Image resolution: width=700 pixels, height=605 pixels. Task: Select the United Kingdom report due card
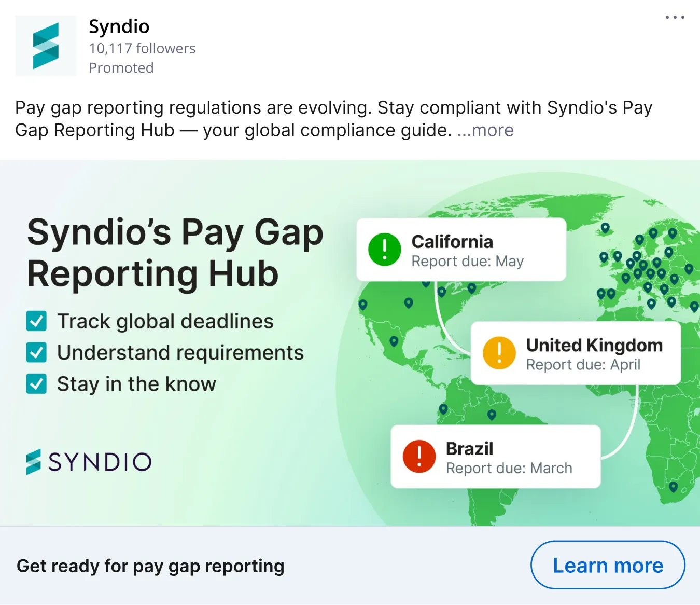(576, 353)
